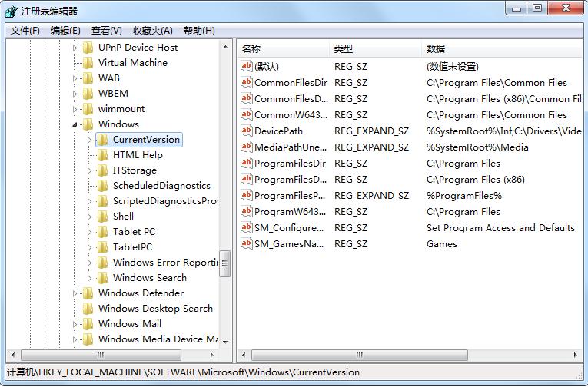This screenshot has height=387, width=588.
Task: Select the Windows Error Reporting key
Action: 165,263
